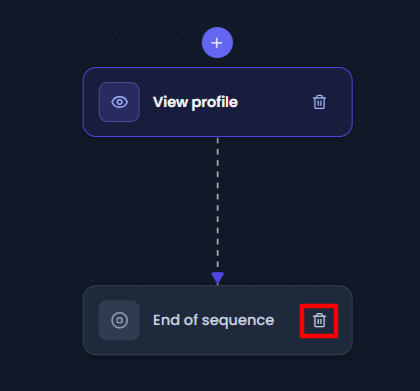Viewport: 420px width, 391px height.
Task: Click the midpoint of the dashed edge
Action: pyautogui.click(x=218, y=204)
